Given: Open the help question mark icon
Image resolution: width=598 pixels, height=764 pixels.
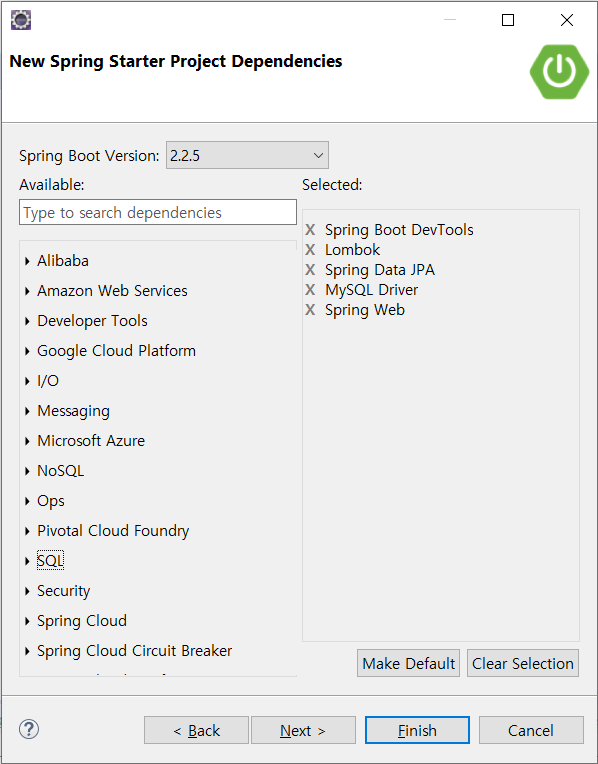Looking at the screenshot, I should (29, 729).
